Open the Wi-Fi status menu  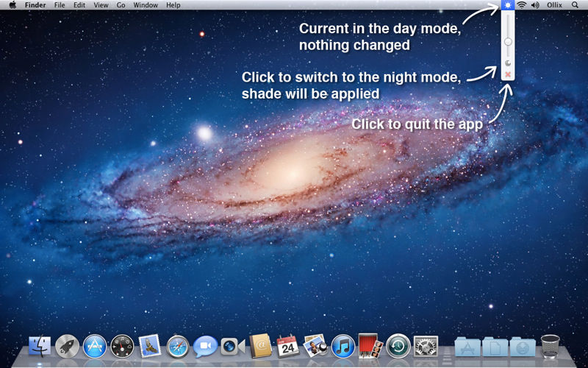click(x=521, y=5)
